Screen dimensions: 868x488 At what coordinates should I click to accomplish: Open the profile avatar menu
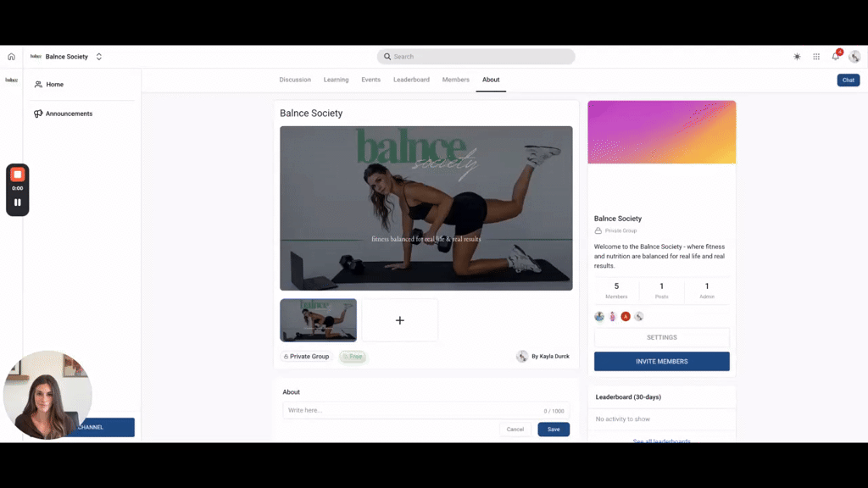(x=854, y=57)
